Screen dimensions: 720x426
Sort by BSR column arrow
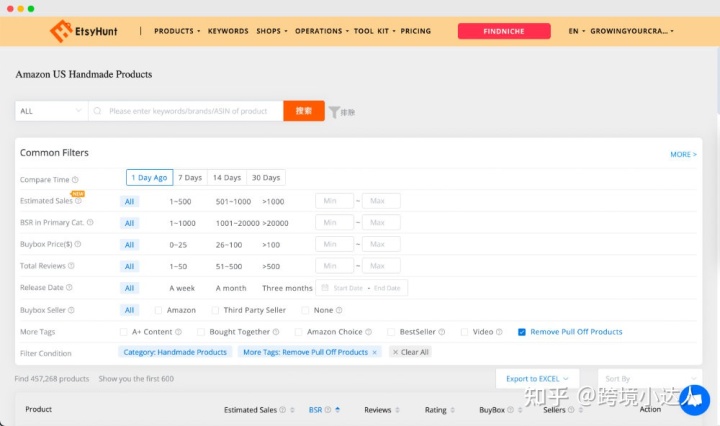pyautogui.click(x=338, y=410)
